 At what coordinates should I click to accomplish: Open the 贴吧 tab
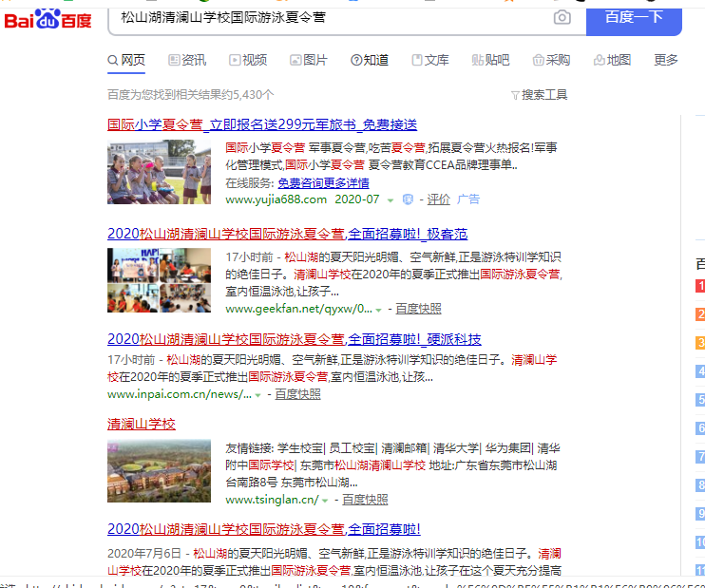[x=490, y=60]
